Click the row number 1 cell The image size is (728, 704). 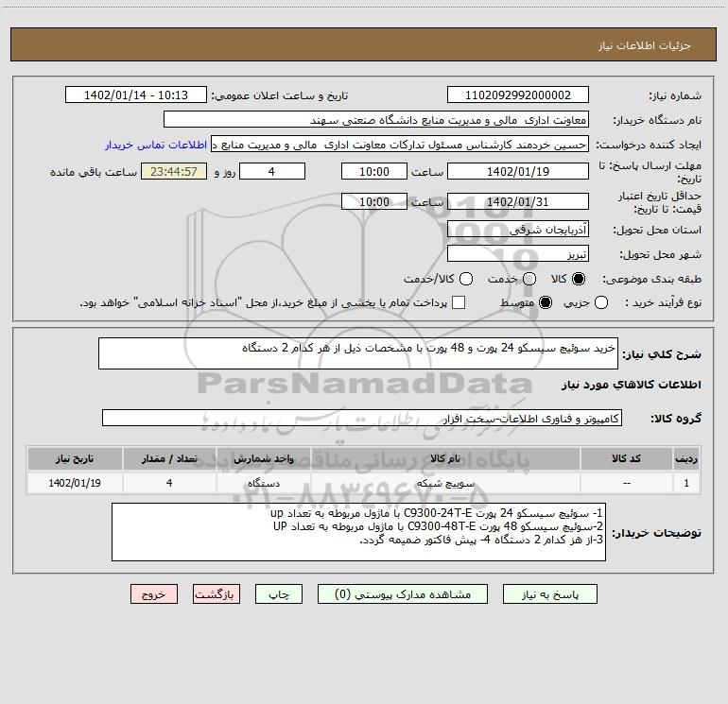(x=686, y=483)
